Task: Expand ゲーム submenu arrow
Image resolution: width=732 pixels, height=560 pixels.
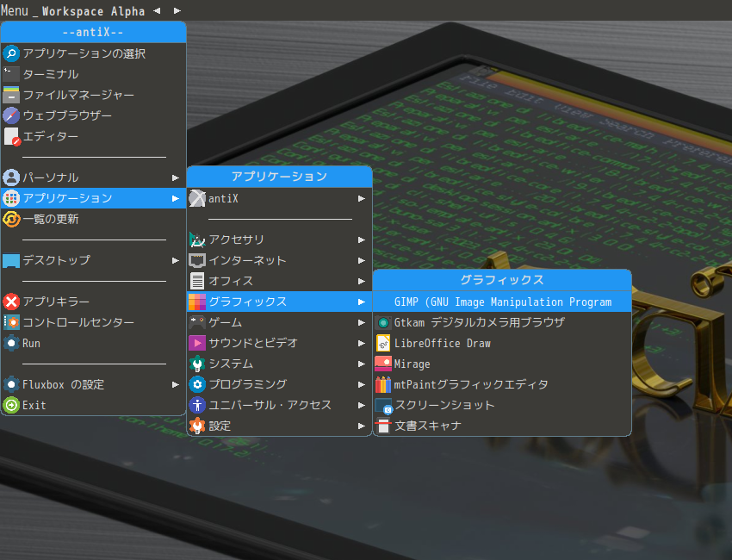Action: pyautogui.click(x=362, y=322)
